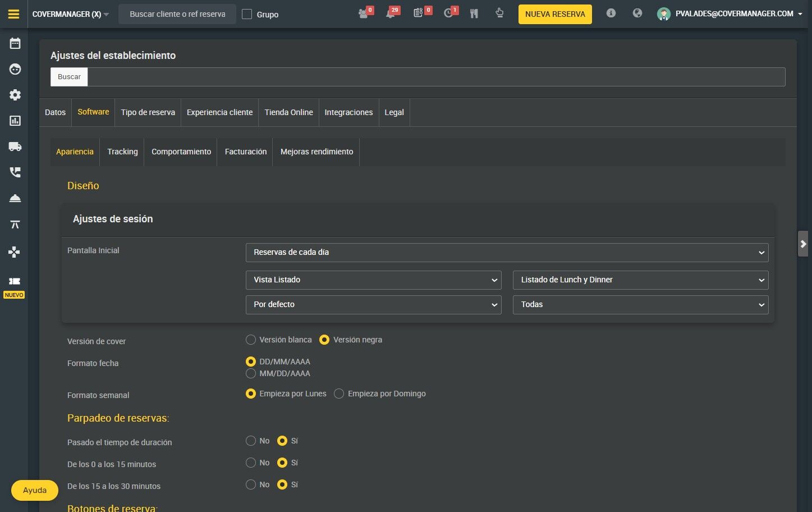The image size is (812, 512).
Task: Open the delivery truck section
Action: click(x=15, y=147)
